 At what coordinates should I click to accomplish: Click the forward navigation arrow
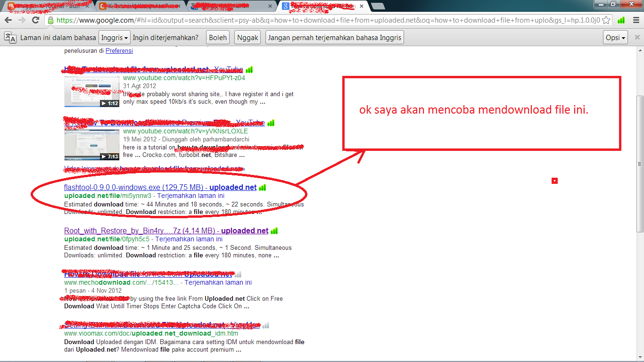click(x=22, y=21)
